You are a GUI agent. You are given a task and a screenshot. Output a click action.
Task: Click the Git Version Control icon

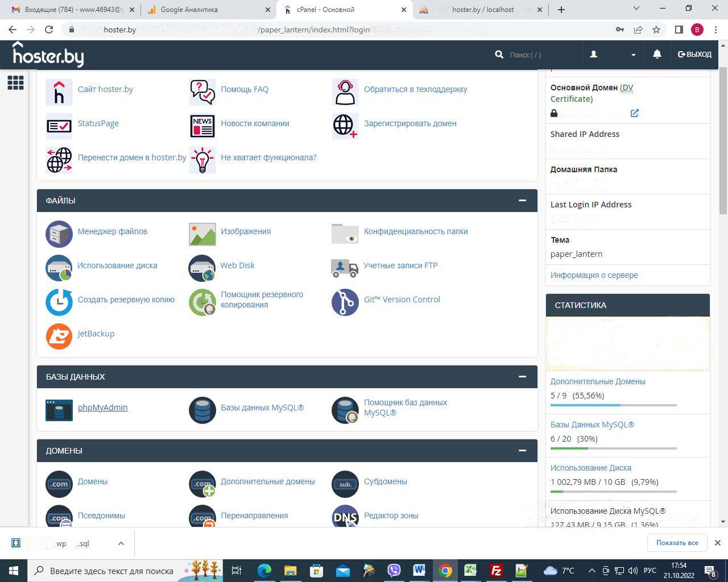click(345, 302)
